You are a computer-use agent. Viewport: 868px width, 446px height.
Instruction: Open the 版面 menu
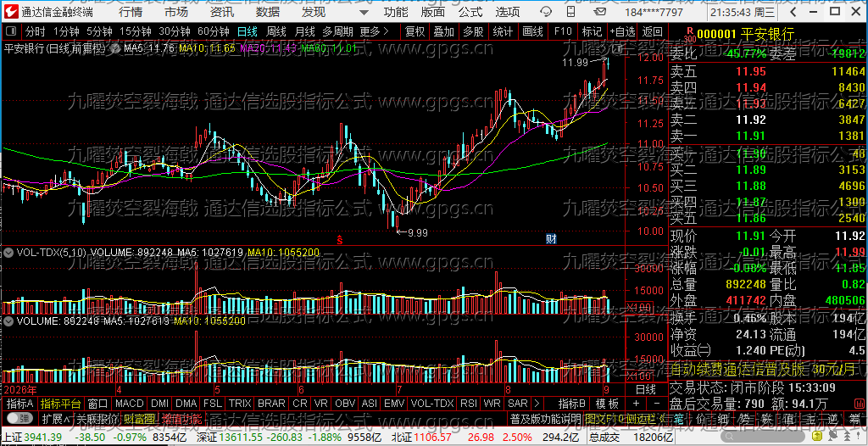tap(433, 12)
